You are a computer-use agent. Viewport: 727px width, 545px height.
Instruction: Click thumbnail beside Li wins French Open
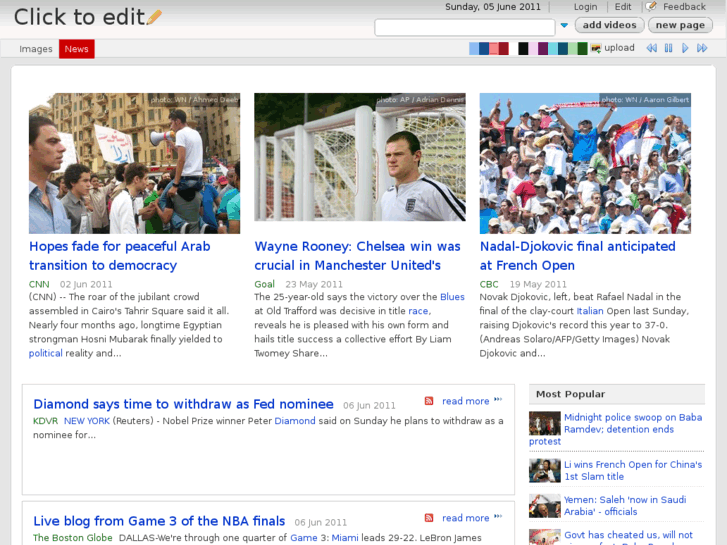click(x=545, y=470)
